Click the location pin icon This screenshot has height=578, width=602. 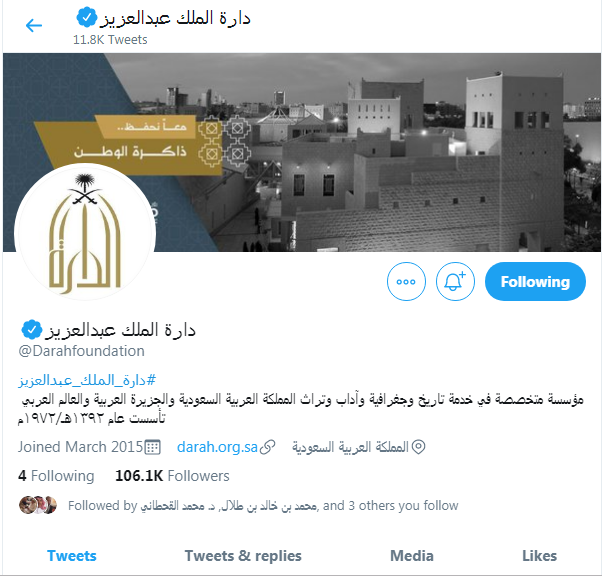point(418,447)
